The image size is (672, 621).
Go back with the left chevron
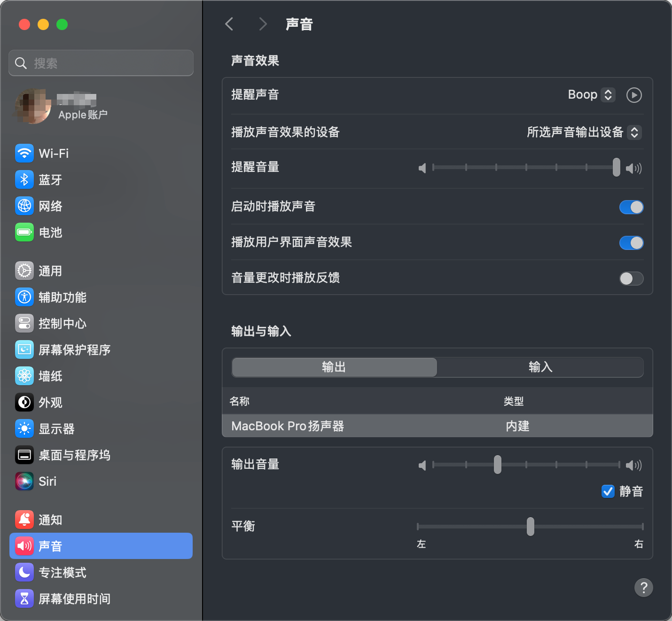pyautogui.click(x=229, y=24)
